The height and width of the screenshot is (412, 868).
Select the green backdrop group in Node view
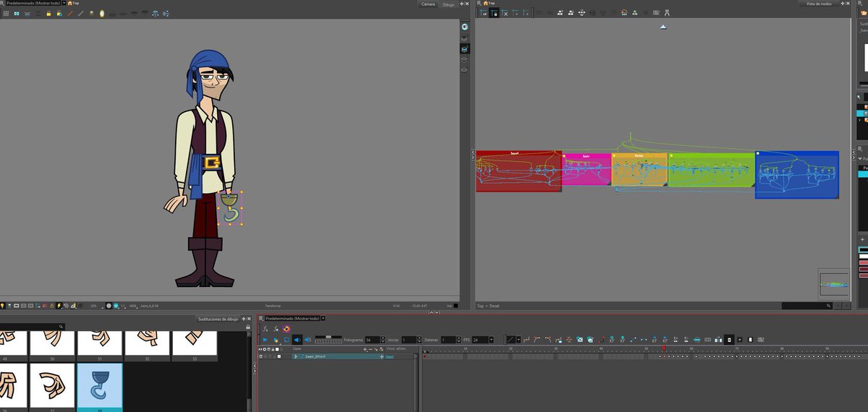(x=712, y=170)
